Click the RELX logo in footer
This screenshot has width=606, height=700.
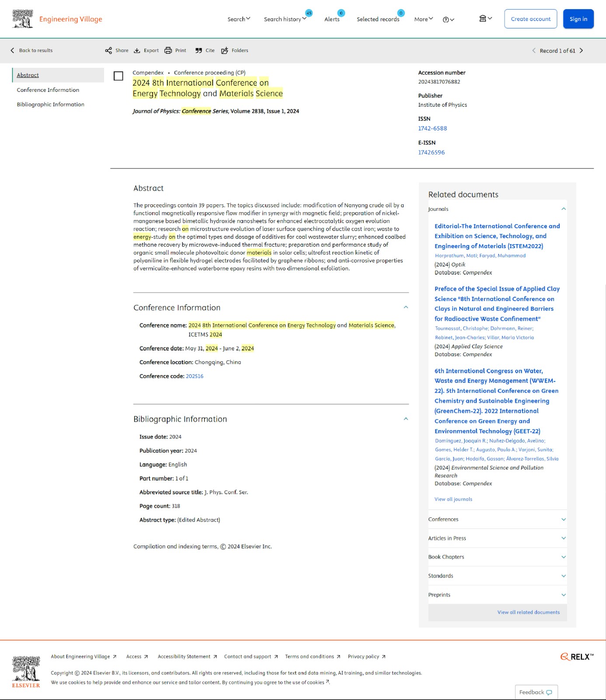[577, 657]
